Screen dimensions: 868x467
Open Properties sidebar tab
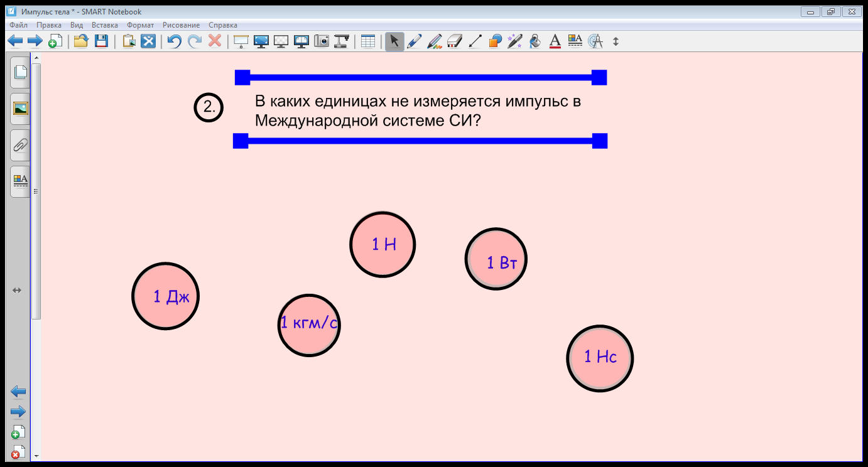click(x=20, y=181)
